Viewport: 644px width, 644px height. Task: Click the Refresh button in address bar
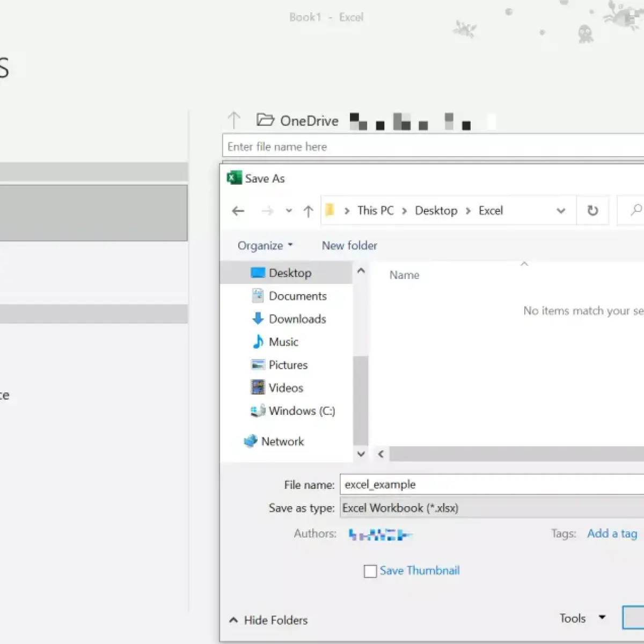[x=592, y=210]
